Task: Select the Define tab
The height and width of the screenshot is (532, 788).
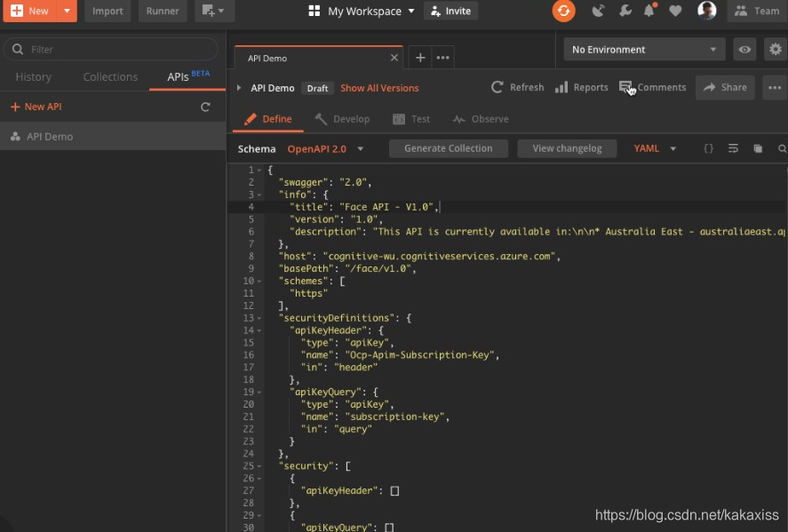Action: [x=268, y=119]
